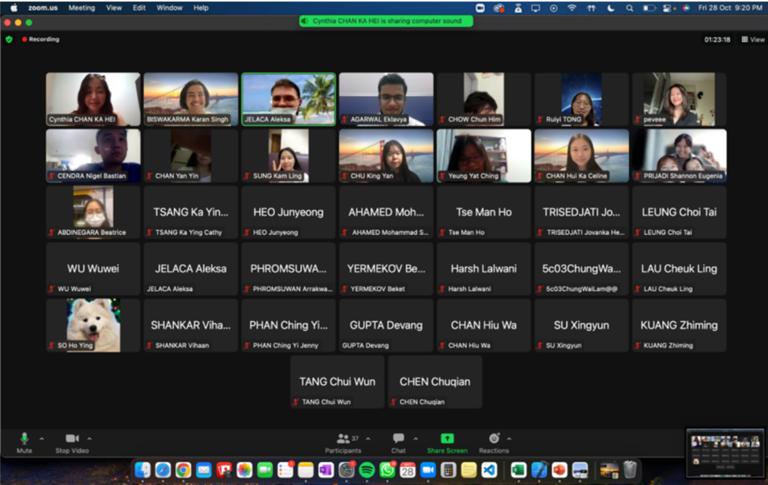
Task: Open Mail from the dock
Action: [x=204, y=470]
